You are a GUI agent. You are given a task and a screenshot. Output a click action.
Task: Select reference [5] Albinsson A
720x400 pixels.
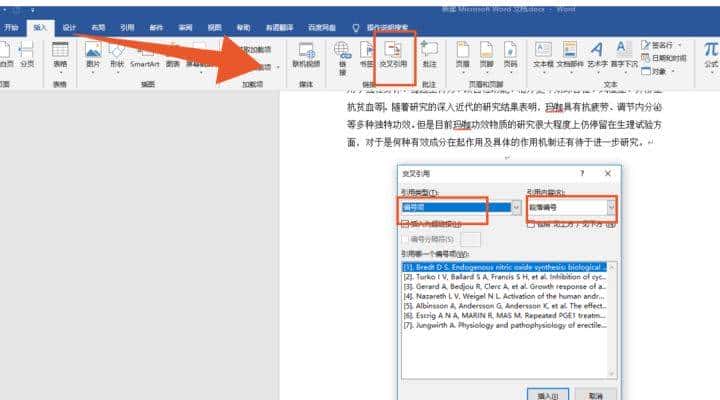[504, 306]
